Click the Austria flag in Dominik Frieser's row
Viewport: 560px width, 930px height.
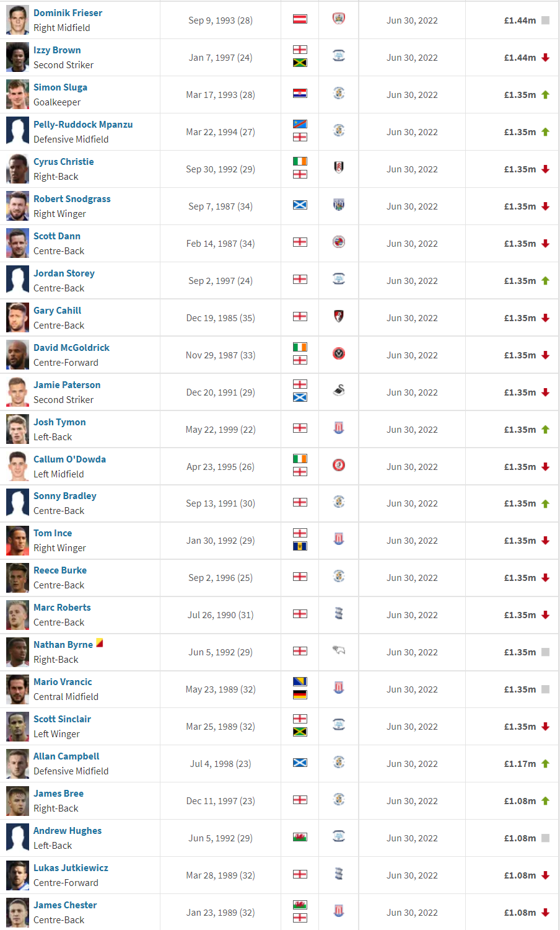pyautogui.click(x=300, y=19)
